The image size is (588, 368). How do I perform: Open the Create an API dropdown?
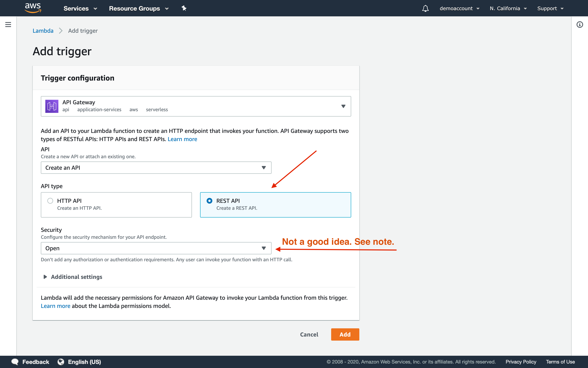pos(156,168)
